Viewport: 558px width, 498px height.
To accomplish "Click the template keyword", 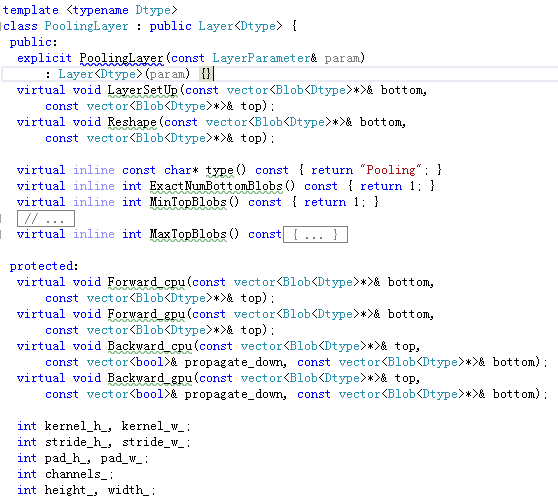I will pyautogui.click(x=31, y=10).
